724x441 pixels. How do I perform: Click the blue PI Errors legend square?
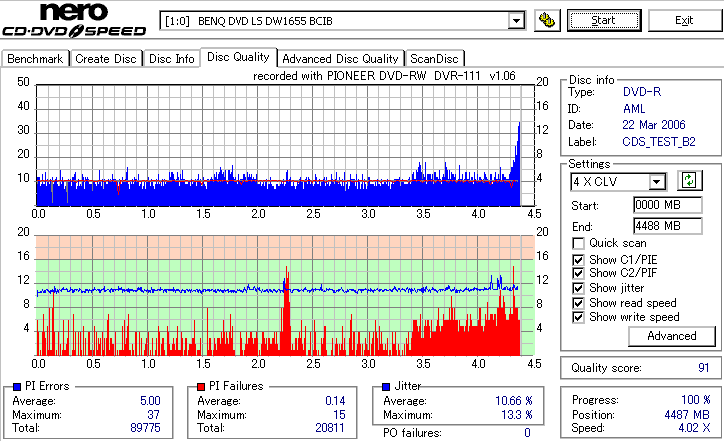(x=17, y=387)
